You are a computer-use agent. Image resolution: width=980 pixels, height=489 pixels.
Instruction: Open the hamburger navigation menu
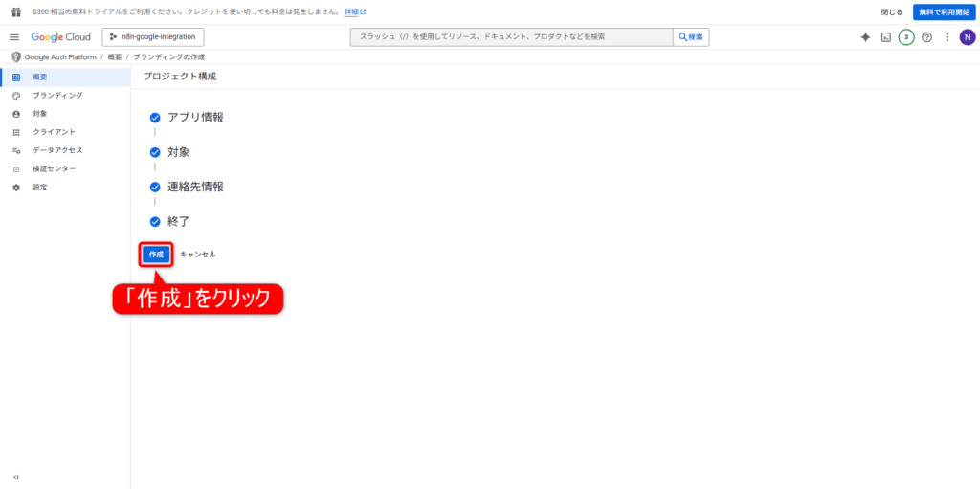click(x=14, y=37)
